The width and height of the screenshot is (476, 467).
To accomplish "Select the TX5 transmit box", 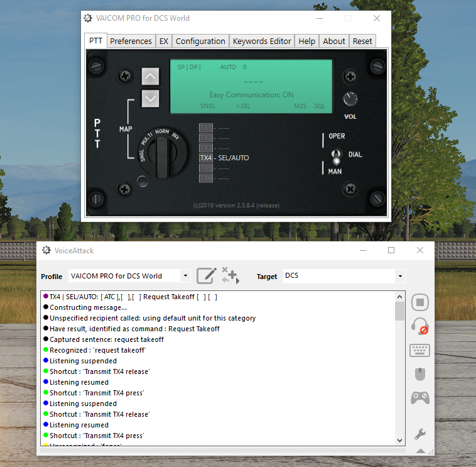I will [205, 168].
